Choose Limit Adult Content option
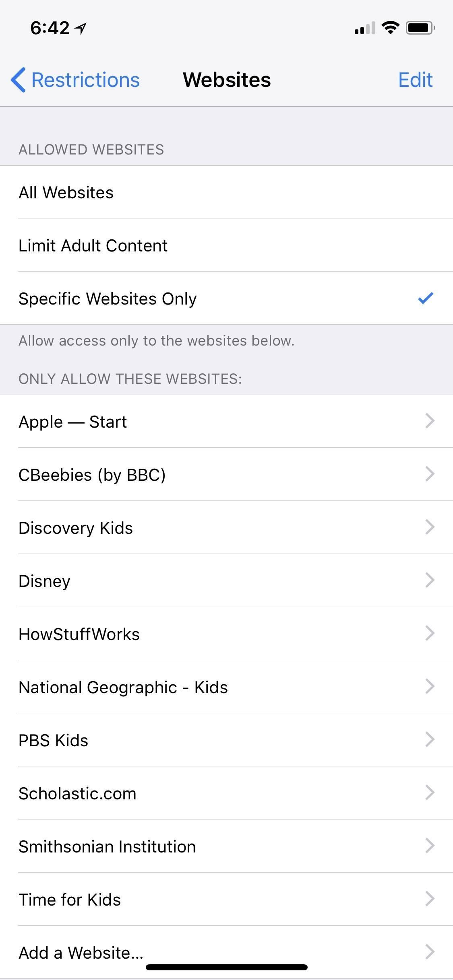Viewport: 453px width, 980px height. point(93,245)
